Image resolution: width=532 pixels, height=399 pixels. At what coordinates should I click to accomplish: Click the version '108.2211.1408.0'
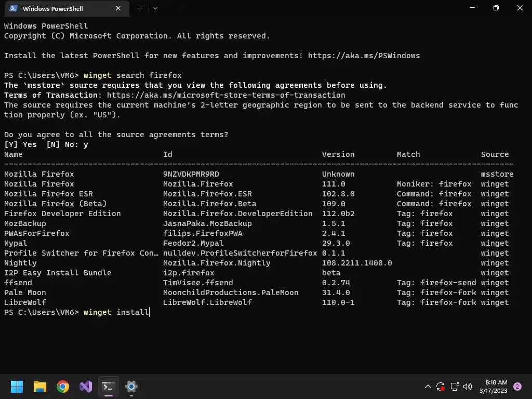click(x=357, y=262)
